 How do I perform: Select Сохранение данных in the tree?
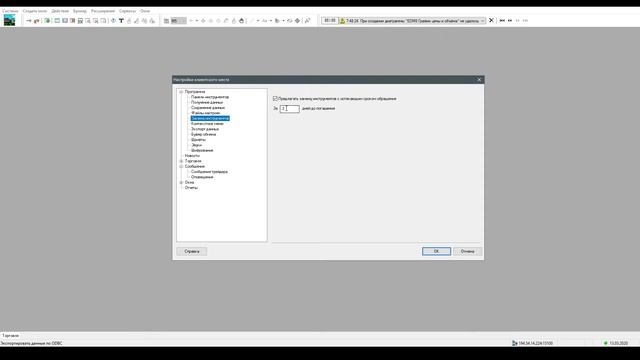pos(208,108)
